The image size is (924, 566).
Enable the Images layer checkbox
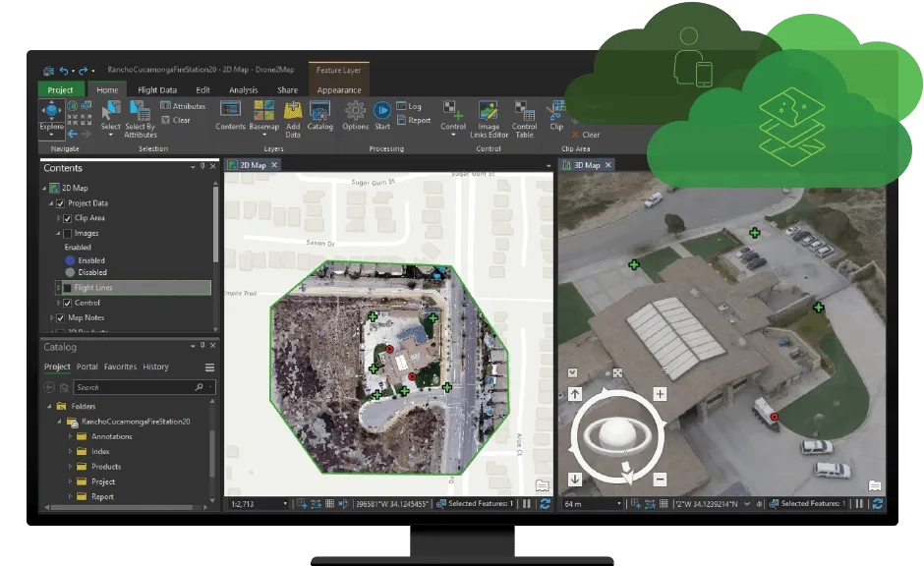click(67, 234)
